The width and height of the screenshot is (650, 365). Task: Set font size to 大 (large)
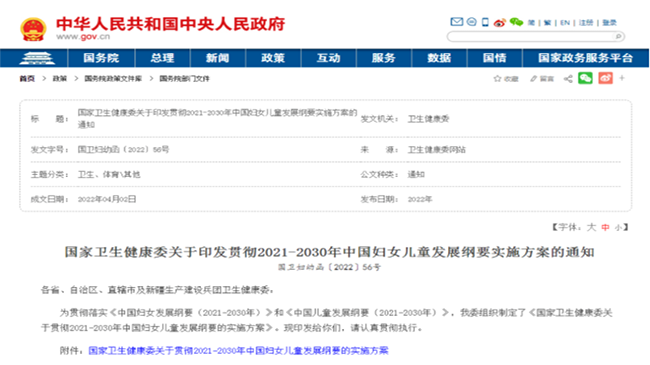592,227
